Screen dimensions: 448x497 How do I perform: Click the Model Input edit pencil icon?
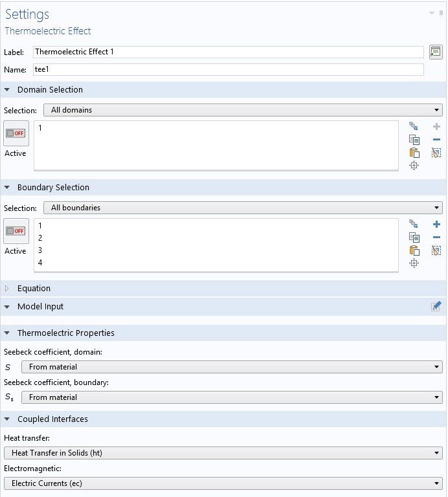pos(436,306)
